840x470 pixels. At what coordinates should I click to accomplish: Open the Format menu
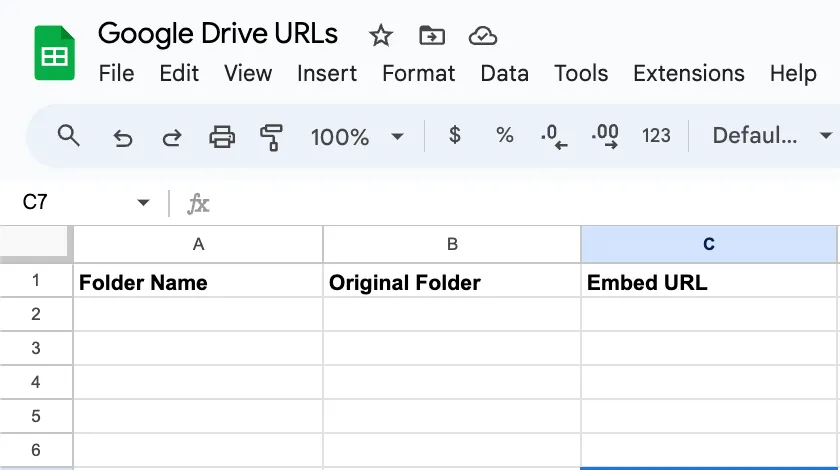tap(418, 73)
